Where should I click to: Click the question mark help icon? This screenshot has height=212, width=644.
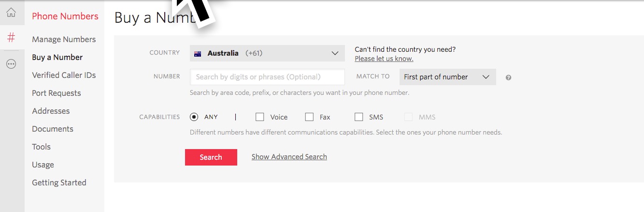[x=508, y=77]
